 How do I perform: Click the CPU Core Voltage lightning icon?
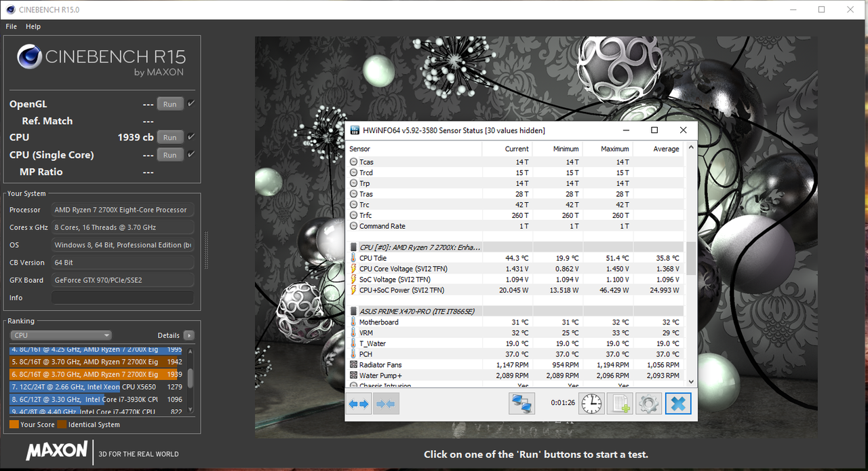tap(353, 269)
